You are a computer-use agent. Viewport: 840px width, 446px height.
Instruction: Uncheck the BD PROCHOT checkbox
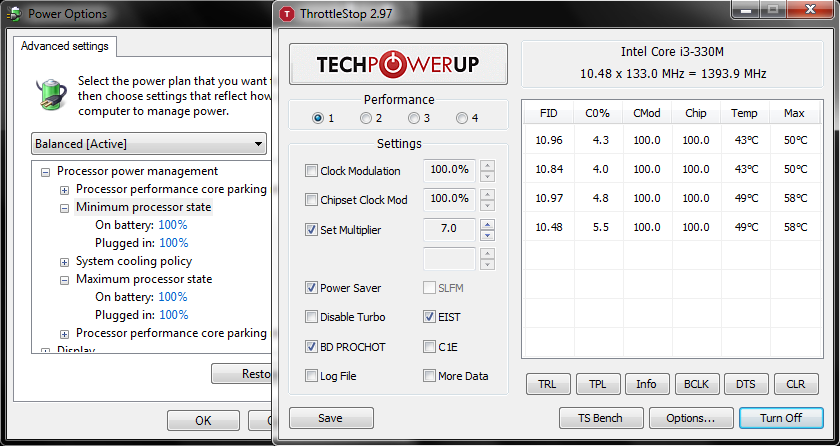point(311,346)
